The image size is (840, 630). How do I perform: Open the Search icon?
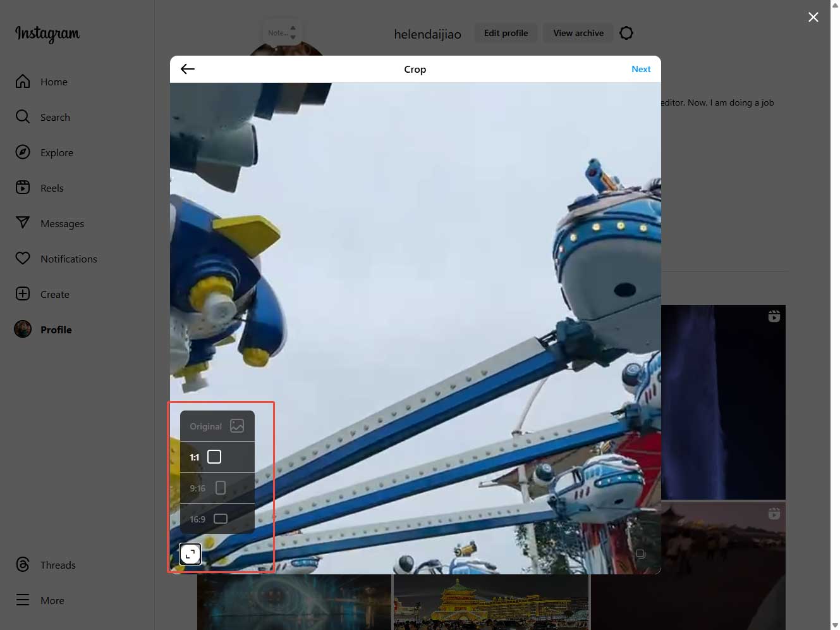(x=23, y=116)
